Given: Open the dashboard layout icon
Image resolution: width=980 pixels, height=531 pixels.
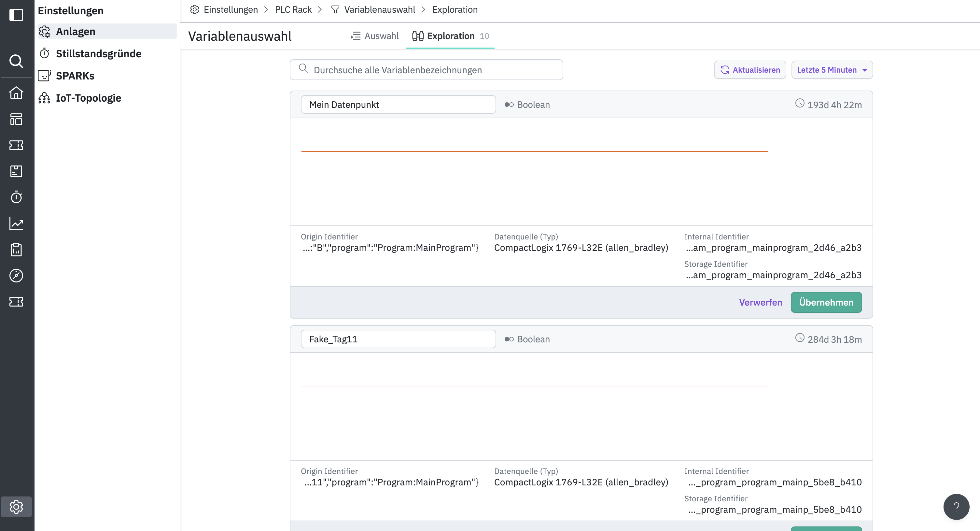Looking at the screenshot, I should coord(16,119).
